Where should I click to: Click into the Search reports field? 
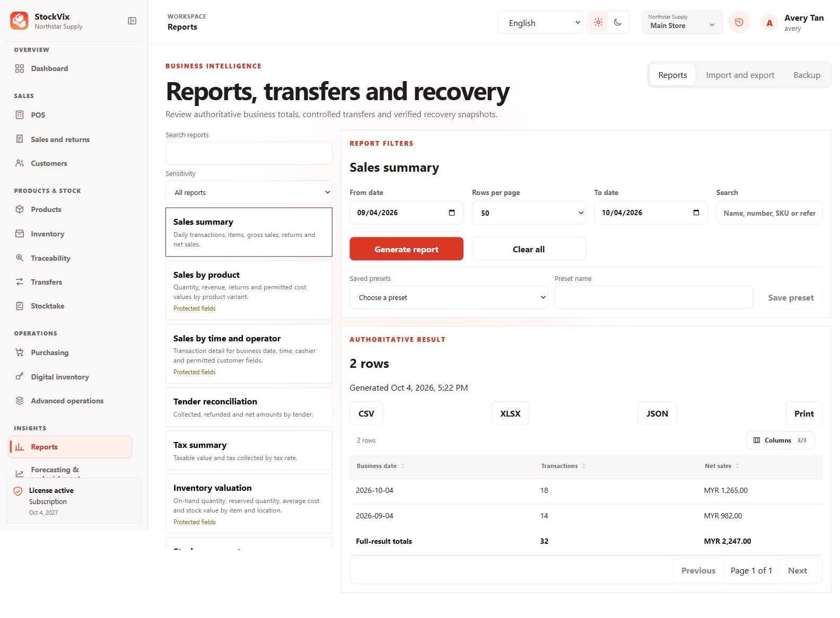(249, 153)
